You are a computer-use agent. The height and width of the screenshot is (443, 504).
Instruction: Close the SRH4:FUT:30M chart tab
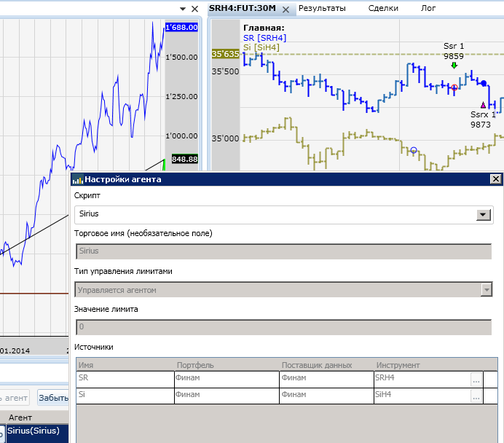286,9
